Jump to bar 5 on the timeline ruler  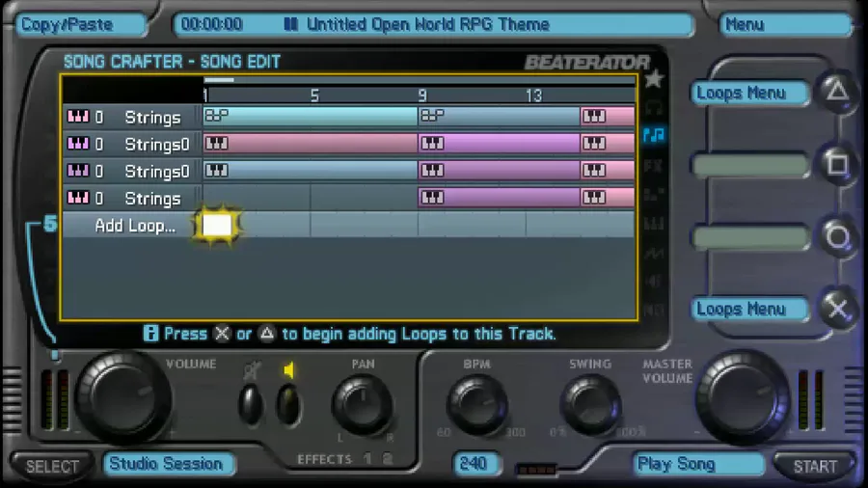314,95
